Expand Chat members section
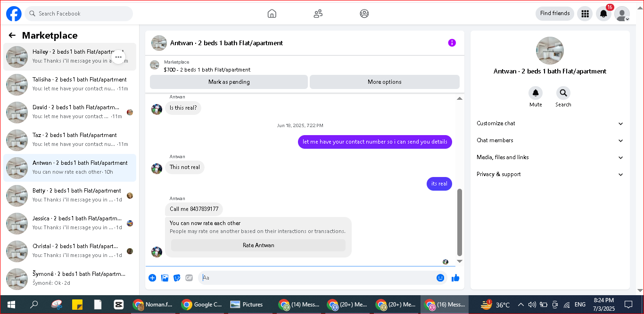 pyautogui.click(x=550, y=140)
